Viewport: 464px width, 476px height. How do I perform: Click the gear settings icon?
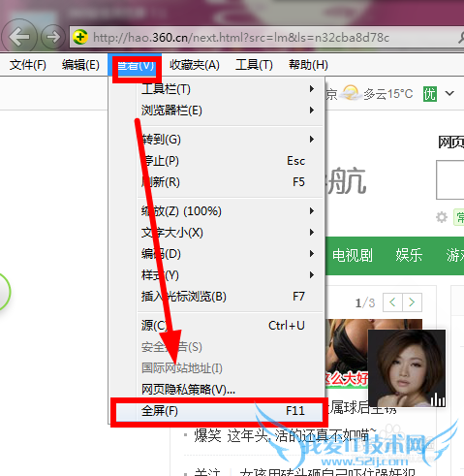(442, 217)
